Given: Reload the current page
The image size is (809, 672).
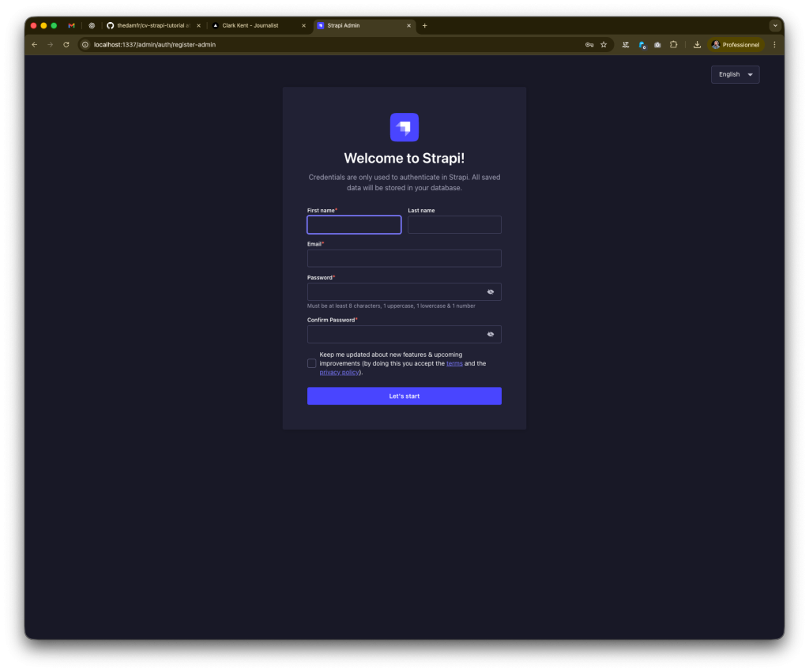Looking at the screenshot, I should [66, 45].
